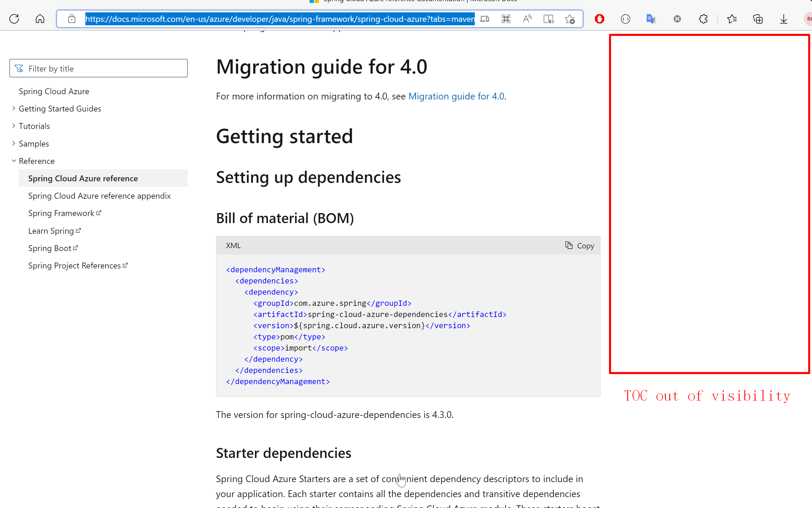Viewport: 812px width, 508px height.
Task: Click the Setting up dependencies heading
Action: tap(308, 177)
